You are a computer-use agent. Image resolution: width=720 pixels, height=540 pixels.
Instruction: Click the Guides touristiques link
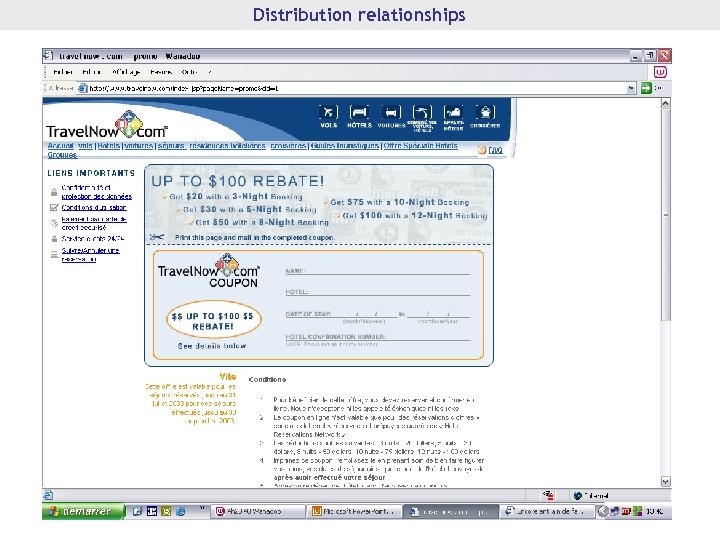(345, 146)
